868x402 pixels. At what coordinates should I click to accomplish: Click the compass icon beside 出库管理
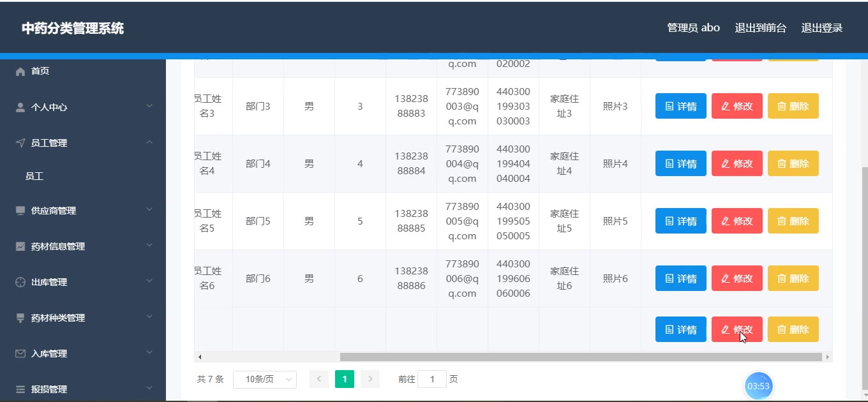click(x=20, y=282)
